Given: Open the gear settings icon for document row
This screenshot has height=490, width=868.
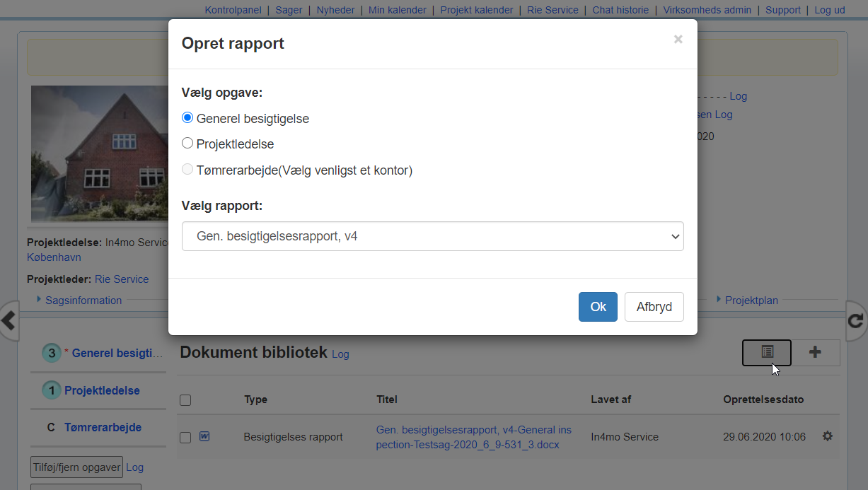Looking at the screenshot, I should (x=827, y=436).
